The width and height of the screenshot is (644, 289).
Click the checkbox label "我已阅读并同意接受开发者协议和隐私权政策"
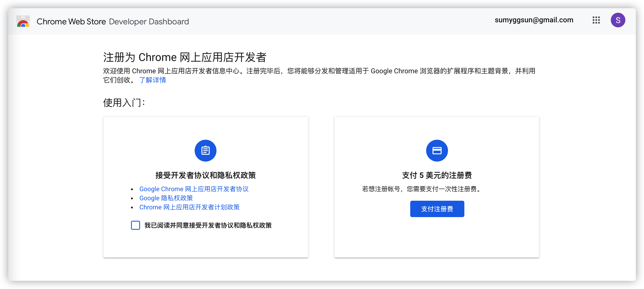[x=209, y=226]
